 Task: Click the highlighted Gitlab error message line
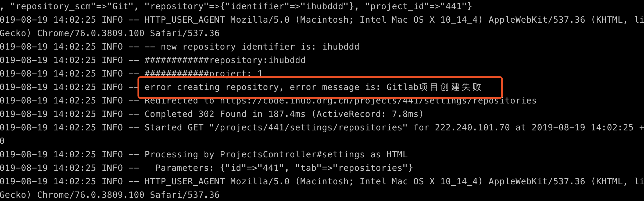pyautogui.click(x=313, y=87)
